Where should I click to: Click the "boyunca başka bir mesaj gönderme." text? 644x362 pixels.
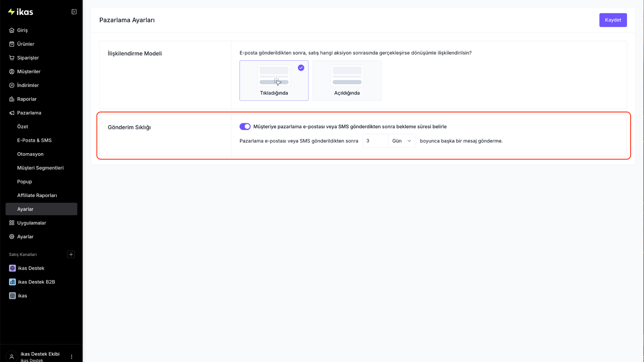[461, 141]
